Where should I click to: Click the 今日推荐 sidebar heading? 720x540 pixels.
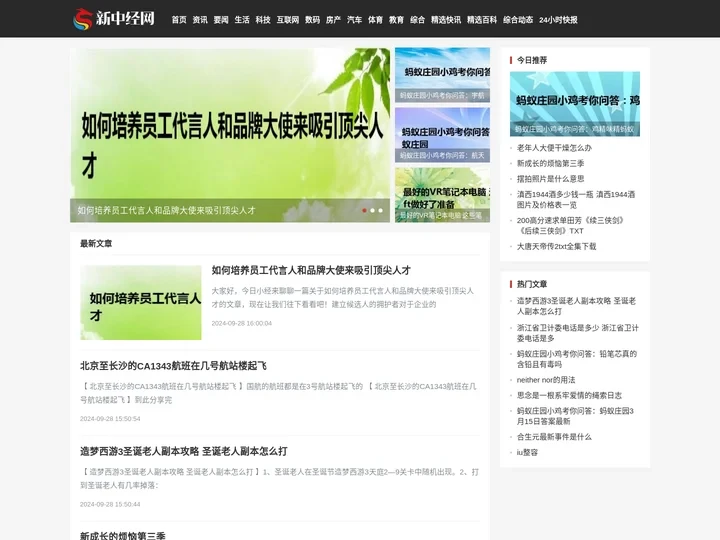pos(532,60)
